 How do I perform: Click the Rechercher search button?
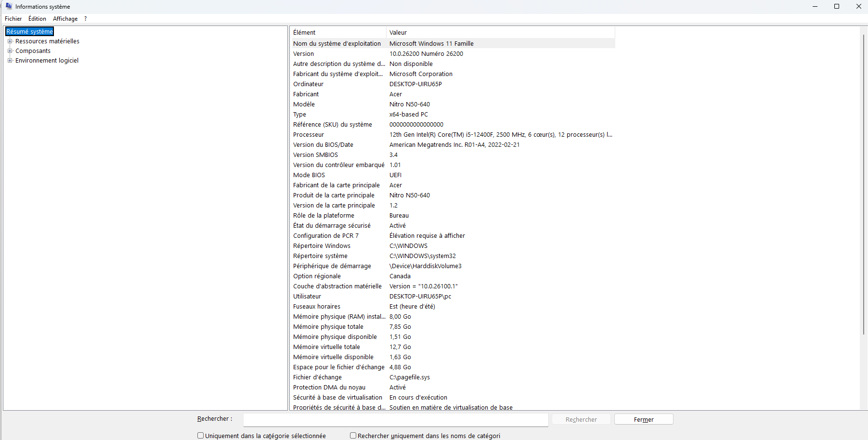pyautogui.click(x=581, y=419)
